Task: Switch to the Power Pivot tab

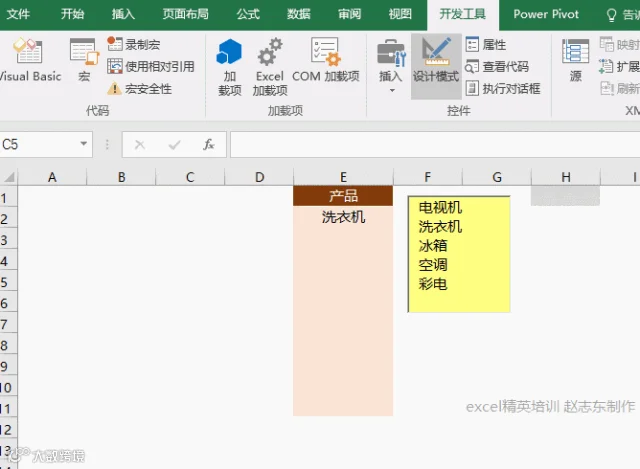Action: point(546,14)
